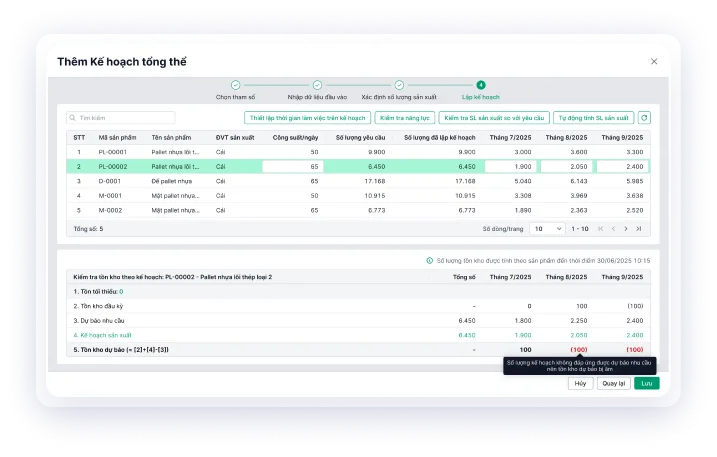Image resolution: width=717 pixels, height=457 pixels.
Task: Click the Chọn tham số step checkmark
Action: 236,86
